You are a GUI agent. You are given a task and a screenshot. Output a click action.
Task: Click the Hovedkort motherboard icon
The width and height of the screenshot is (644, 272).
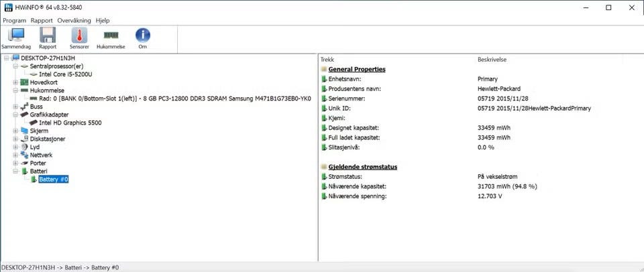[x=24, y=82]
